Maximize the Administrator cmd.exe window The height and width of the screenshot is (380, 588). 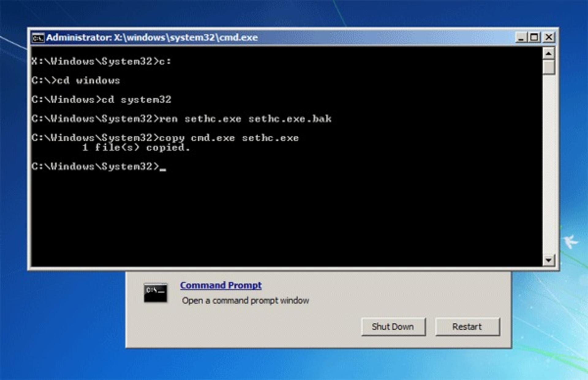pos(534,38)
